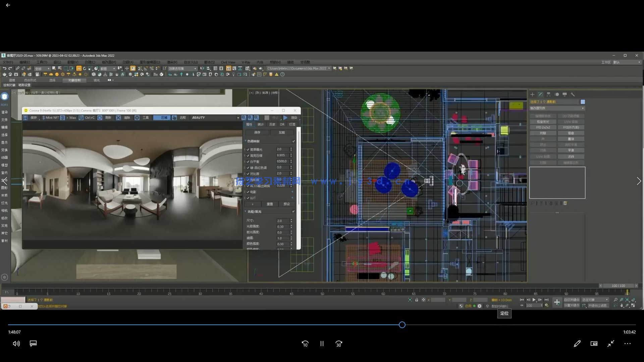Image resolution: width=644 pixels, height=362 pixels.
Task: Switch to the DR tab in VFB
Action: click(282, 124)
